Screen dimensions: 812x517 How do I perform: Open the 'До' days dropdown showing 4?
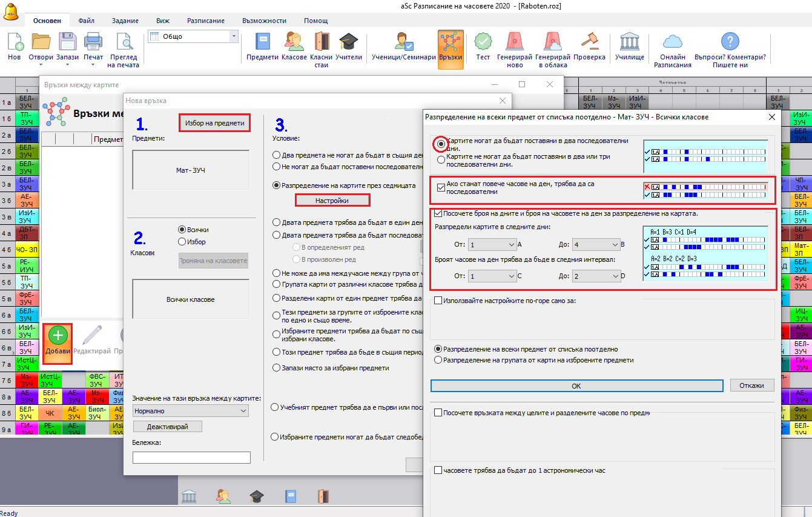click(x=596, y=245)
